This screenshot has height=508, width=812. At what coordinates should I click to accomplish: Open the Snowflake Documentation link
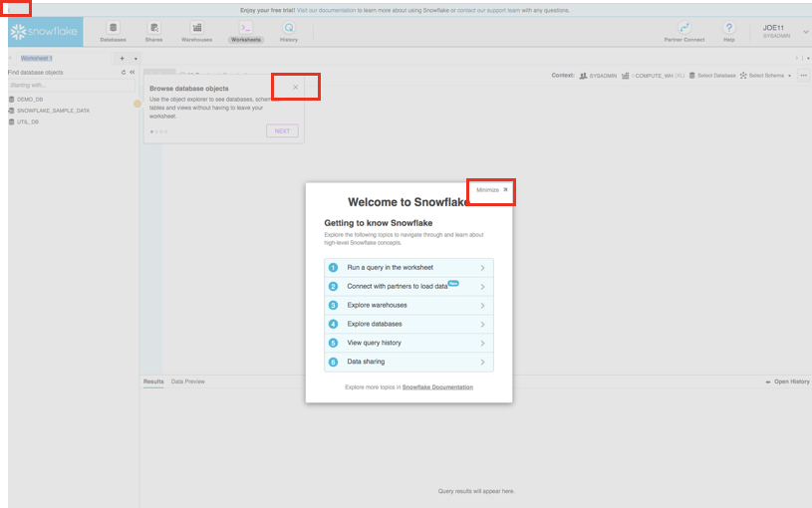(437, 386)
